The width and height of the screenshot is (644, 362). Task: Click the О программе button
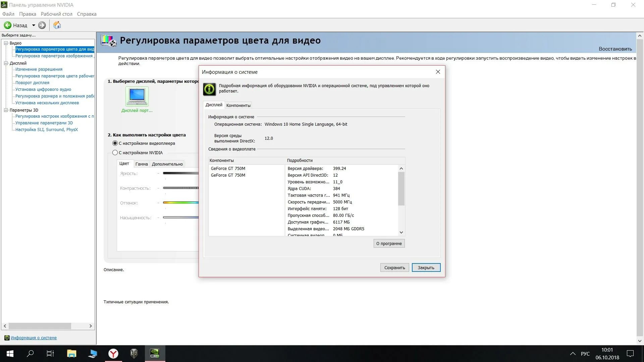389,243
